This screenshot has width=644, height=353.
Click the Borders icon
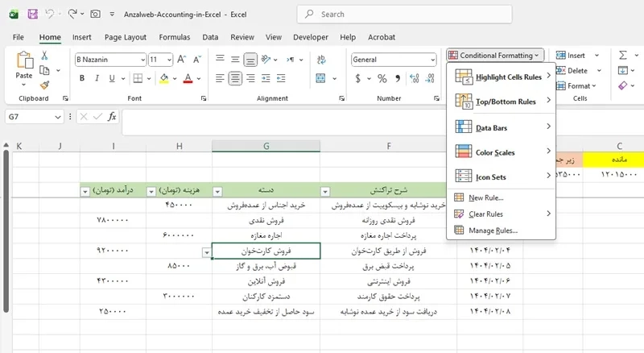138,78
